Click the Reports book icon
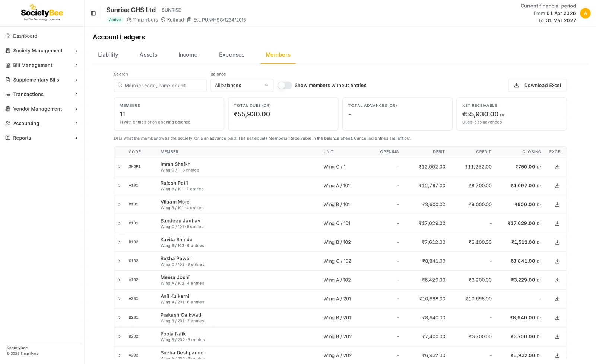 [x=8, y=138]
